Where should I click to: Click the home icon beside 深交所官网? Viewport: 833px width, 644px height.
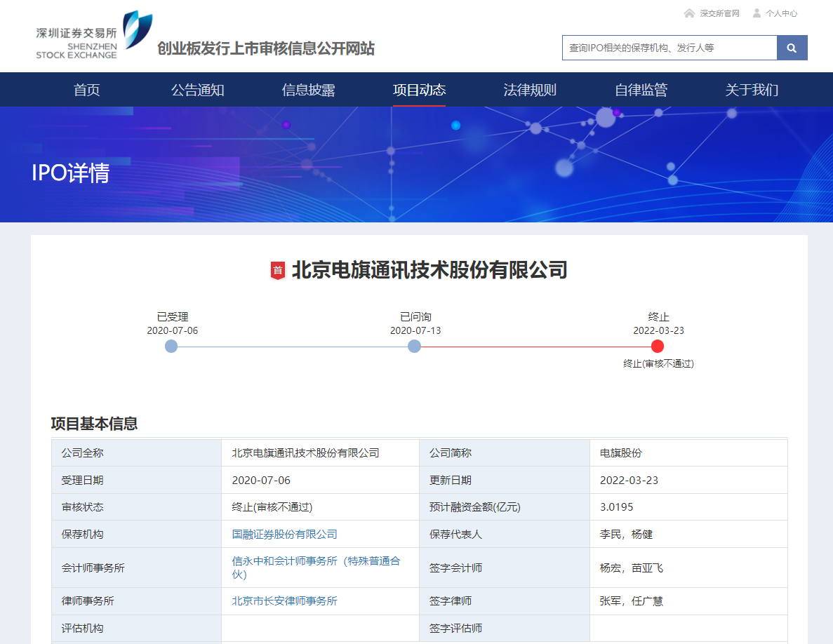pyautogui.click(x=689, y=13)
